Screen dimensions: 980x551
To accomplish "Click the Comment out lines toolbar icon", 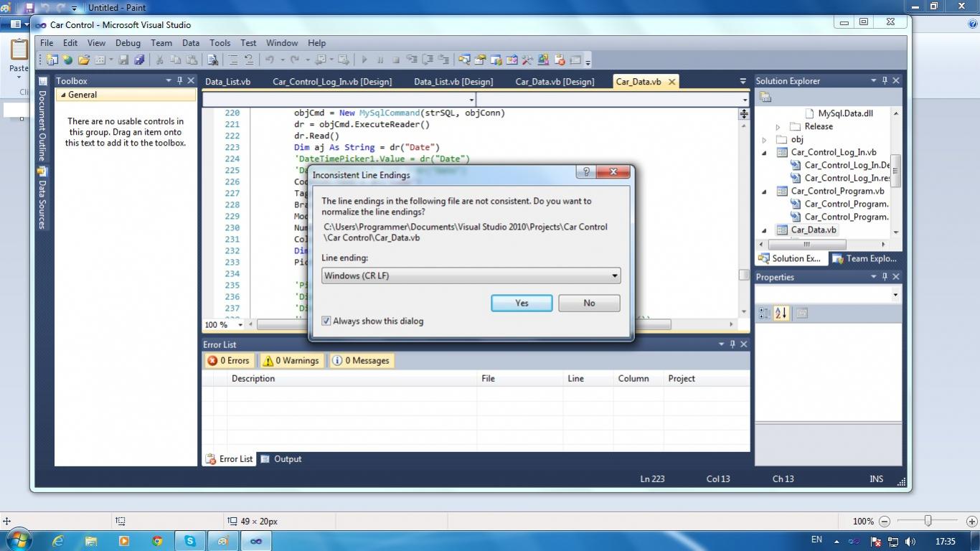I will (x=234, y=60).
